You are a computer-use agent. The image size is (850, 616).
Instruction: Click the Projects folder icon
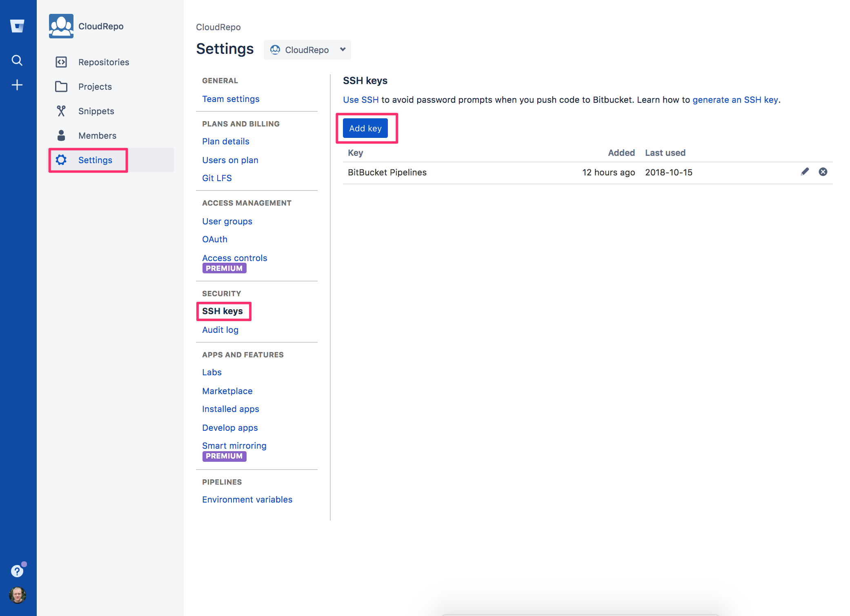[61, 86]
